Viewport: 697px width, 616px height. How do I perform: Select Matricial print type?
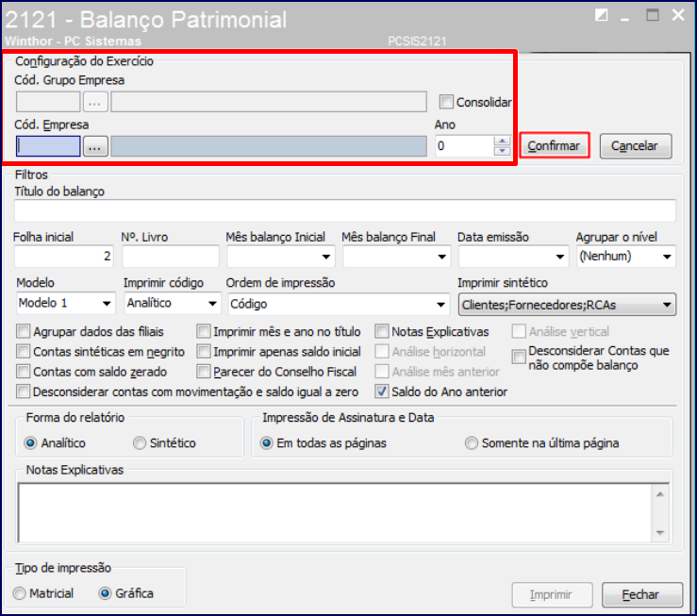point(20,593)
